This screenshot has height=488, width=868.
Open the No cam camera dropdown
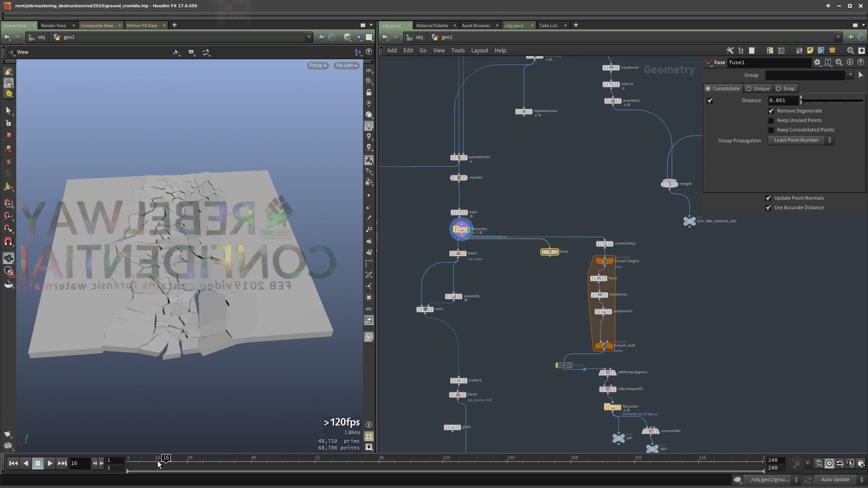346,66
